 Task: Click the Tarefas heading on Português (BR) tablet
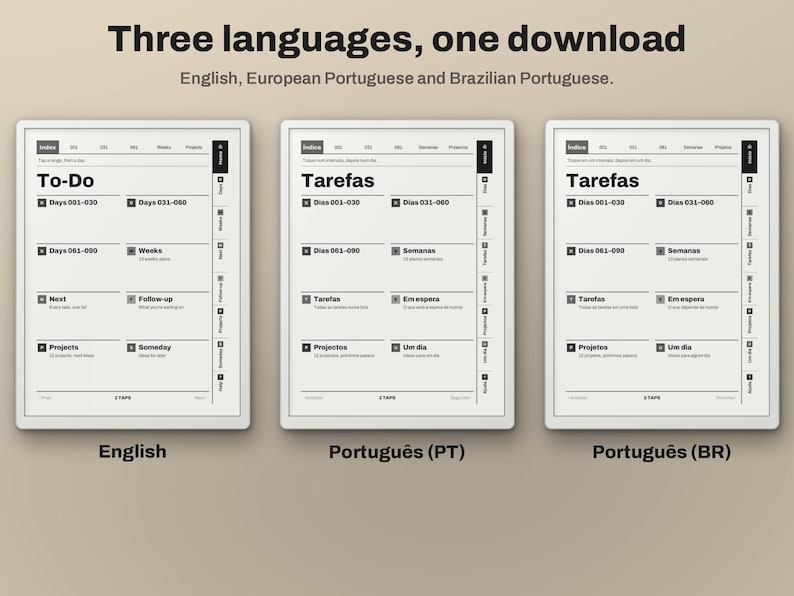(603, 181)
